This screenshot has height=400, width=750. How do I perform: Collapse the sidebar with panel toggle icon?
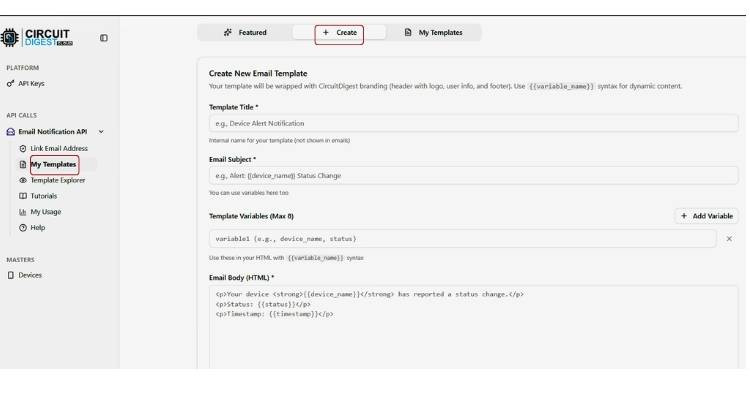pyautogui.click(x=104, y=38)
